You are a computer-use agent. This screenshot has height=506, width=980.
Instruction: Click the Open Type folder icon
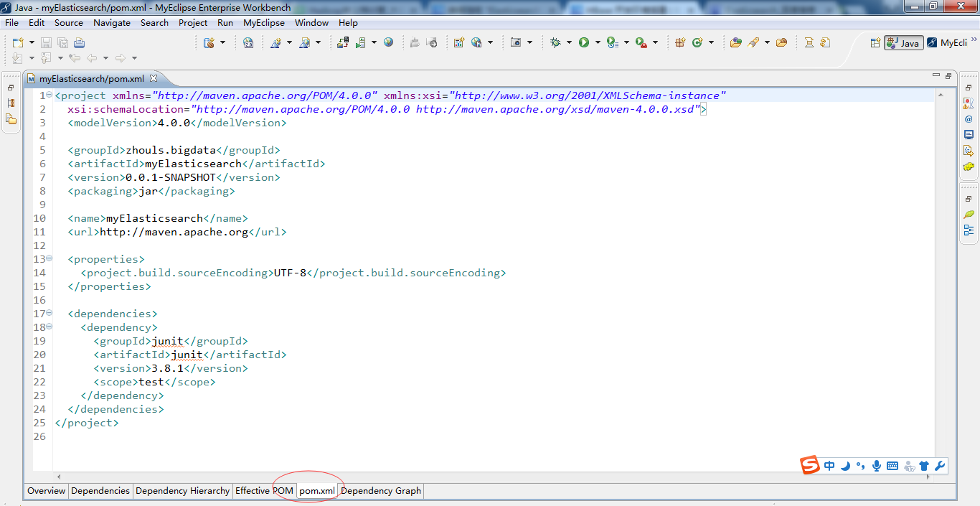[x=736, y=42]
